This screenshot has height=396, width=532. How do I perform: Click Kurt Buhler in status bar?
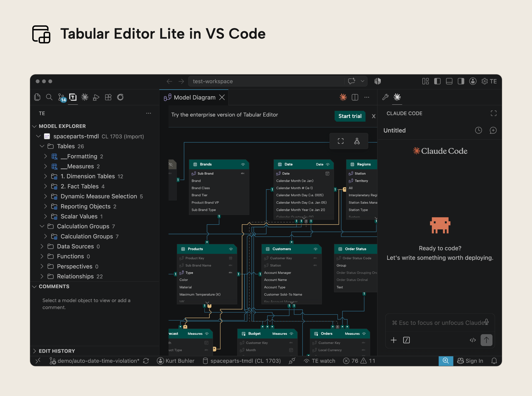click(176, 361)
